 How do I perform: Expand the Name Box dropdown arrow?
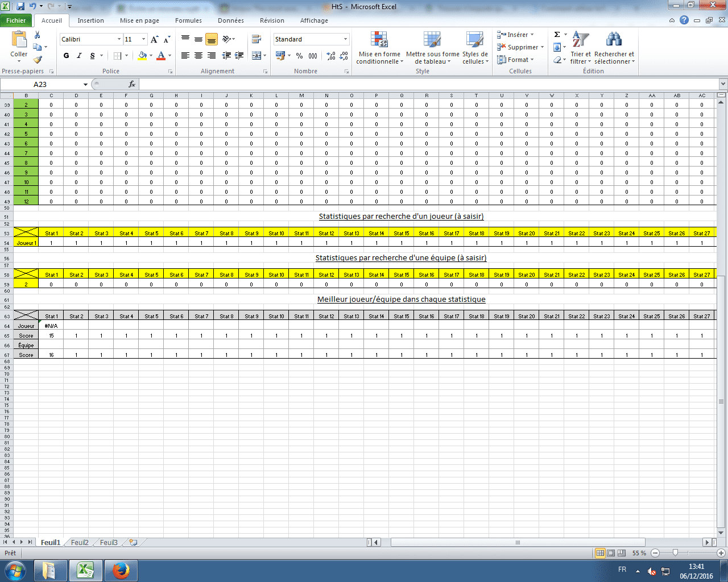point(85,85)
